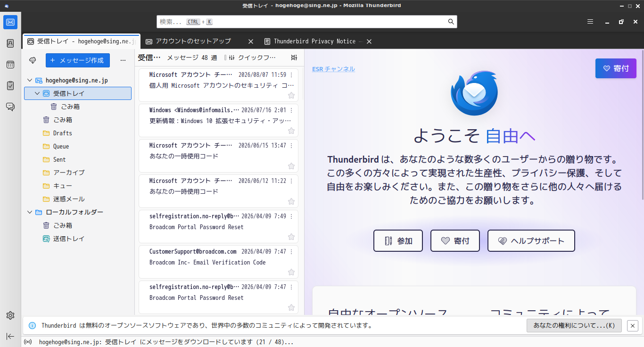Open the Sent folder
The height and width of the screenshot is (347, 644).
click(78, 160)
